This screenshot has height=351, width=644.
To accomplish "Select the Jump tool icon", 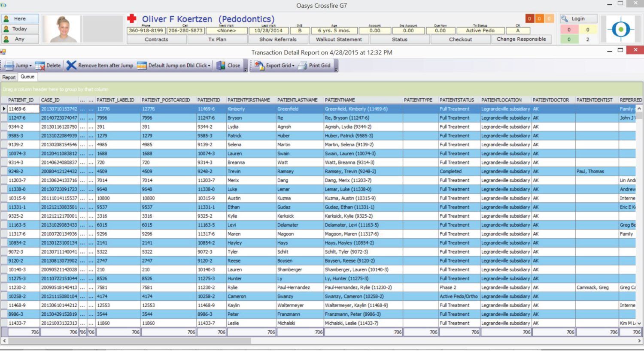I will coord(9,65).
